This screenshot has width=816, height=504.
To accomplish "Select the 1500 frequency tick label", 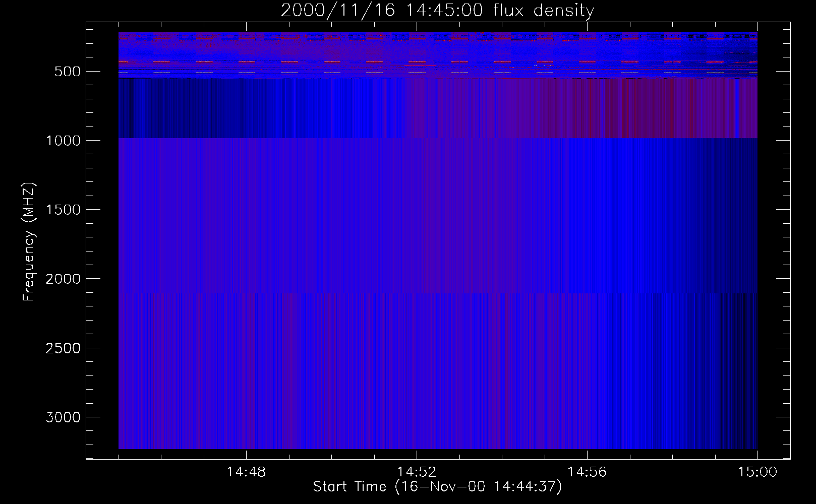I will point(63,210).
